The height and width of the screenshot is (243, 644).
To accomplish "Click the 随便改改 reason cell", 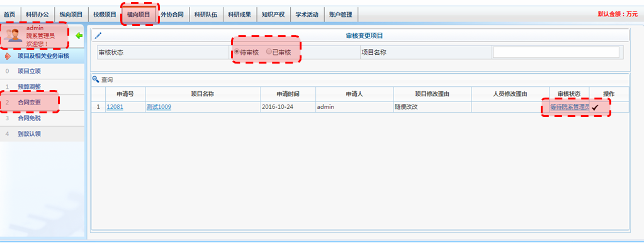I will (x=432, y=107).
